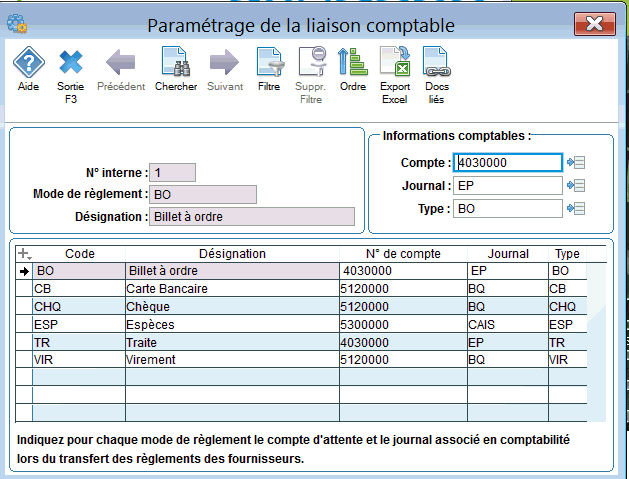This screenshot has height=479, width=629.
Task: Click account 5120000 in Virement row
Action: coord(403,359)
